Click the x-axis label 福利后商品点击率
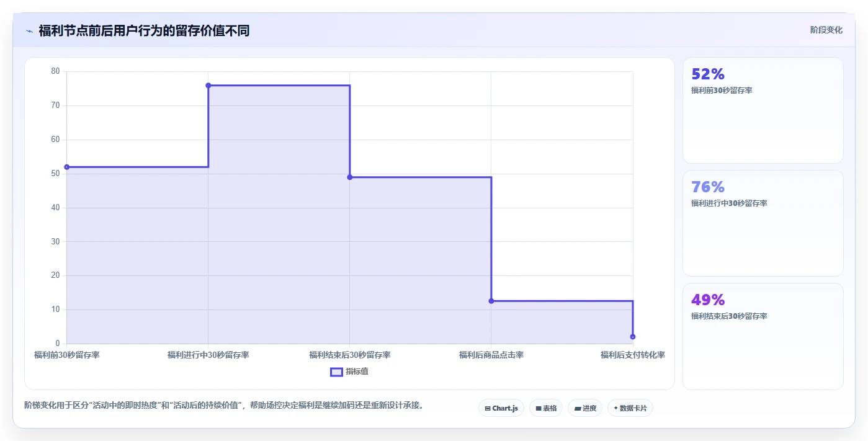 pyautogui.click(x=491, y=355)
